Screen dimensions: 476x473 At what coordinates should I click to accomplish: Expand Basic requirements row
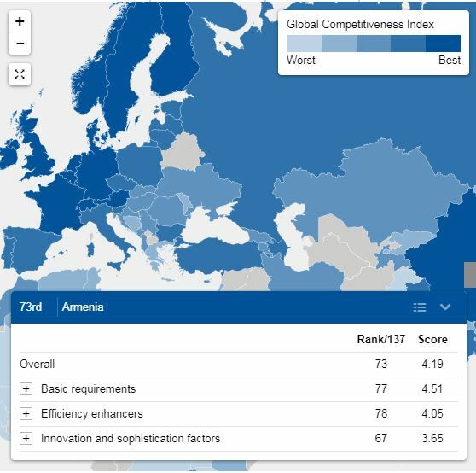coord(26,388)
